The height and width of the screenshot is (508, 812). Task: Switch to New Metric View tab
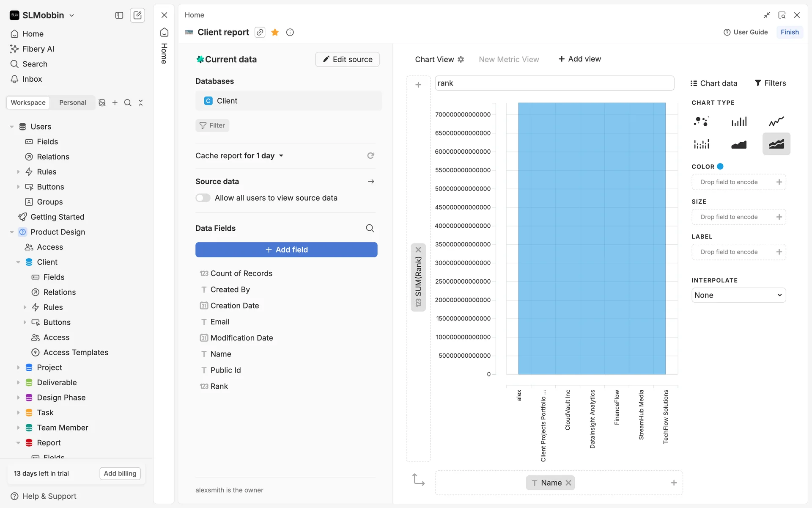(508, 59)
